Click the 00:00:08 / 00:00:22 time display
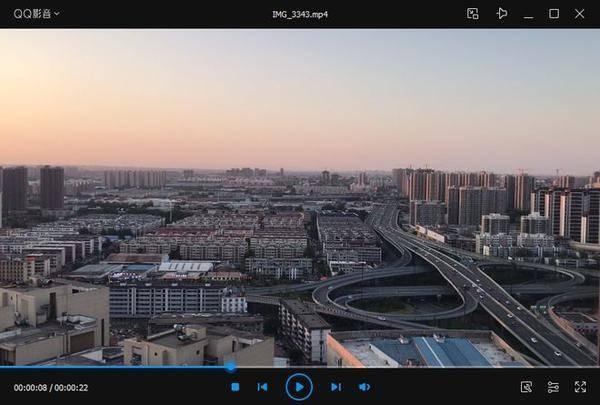600x405 pixels. pos(51,388)
